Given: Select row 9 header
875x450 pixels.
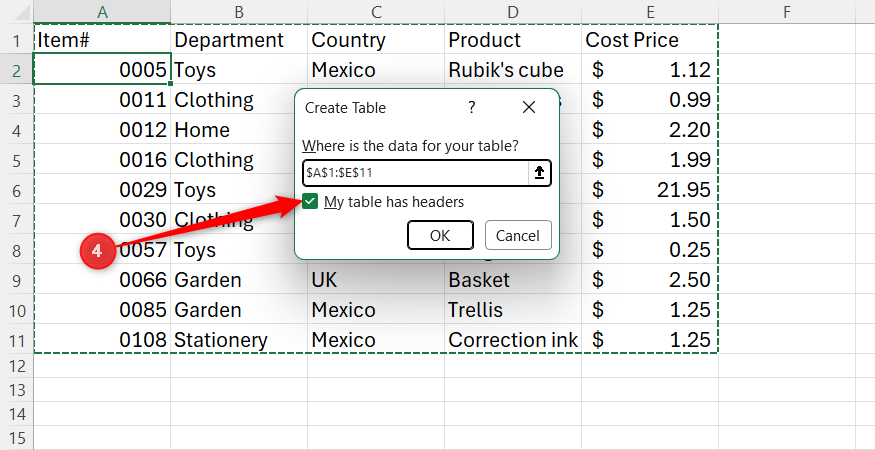Looking at the screenshot, I should click(x=17, y=280).
